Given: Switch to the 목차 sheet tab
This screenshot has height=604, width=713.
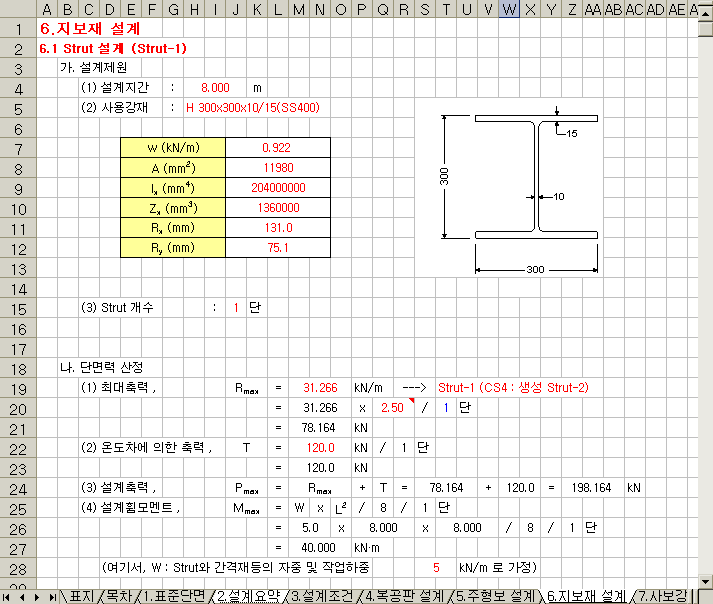Looking at the screenshot, I should [118, 596].
